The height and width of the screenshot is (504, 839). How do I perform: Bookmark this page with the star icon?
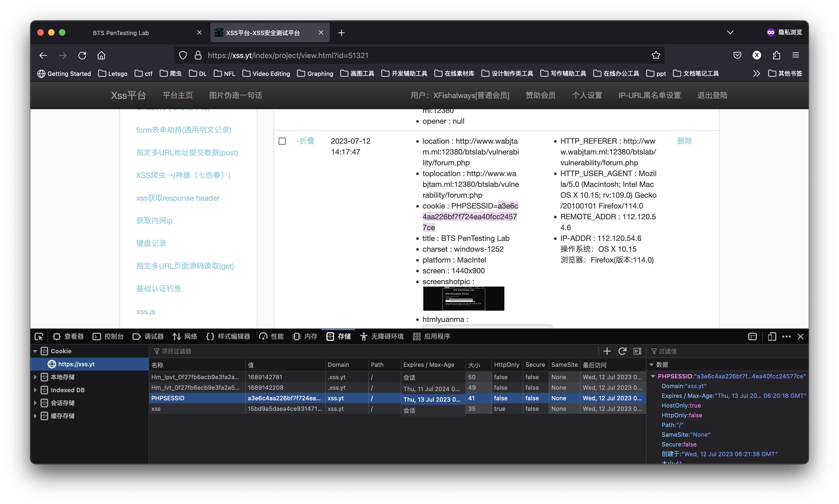click(x=655, y=55)
